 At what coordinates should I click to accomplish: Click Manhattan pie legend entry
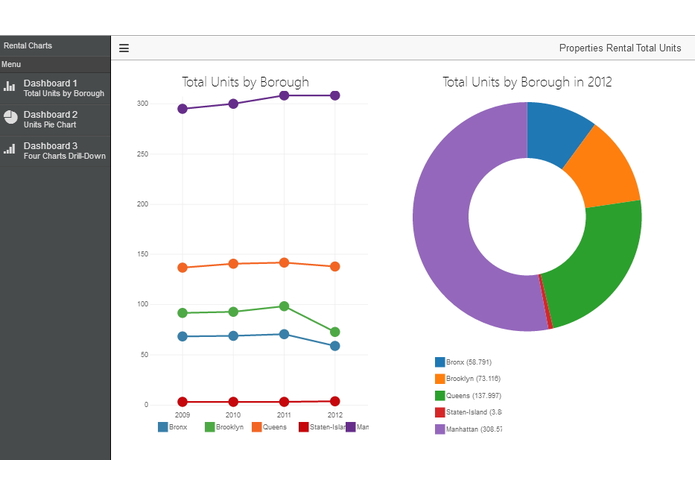coord(469,429)
